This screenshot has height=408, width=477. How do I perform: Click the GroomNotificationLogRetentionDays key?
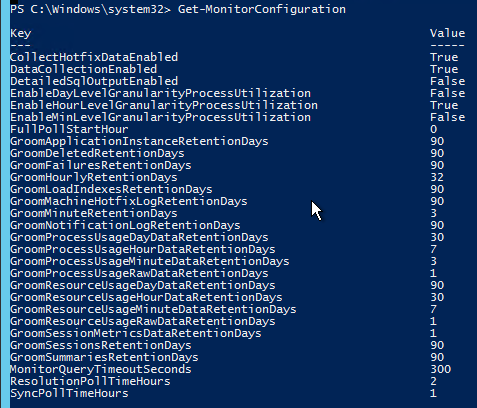(125, 225)
